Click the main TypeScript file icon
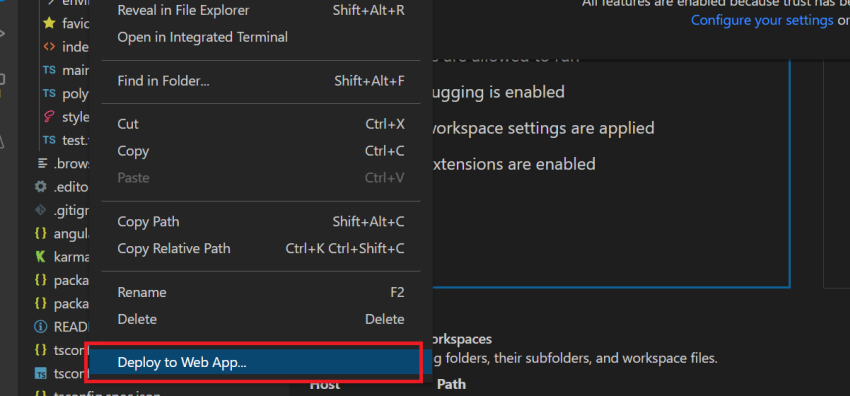 click(x=49, y=70)
